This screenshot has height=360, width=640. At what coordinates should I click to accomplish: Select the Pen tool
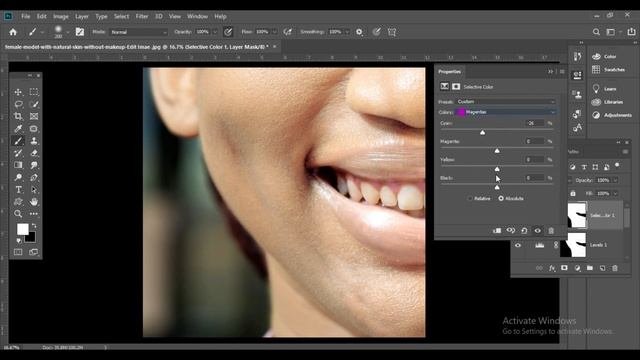click(34, 177)
